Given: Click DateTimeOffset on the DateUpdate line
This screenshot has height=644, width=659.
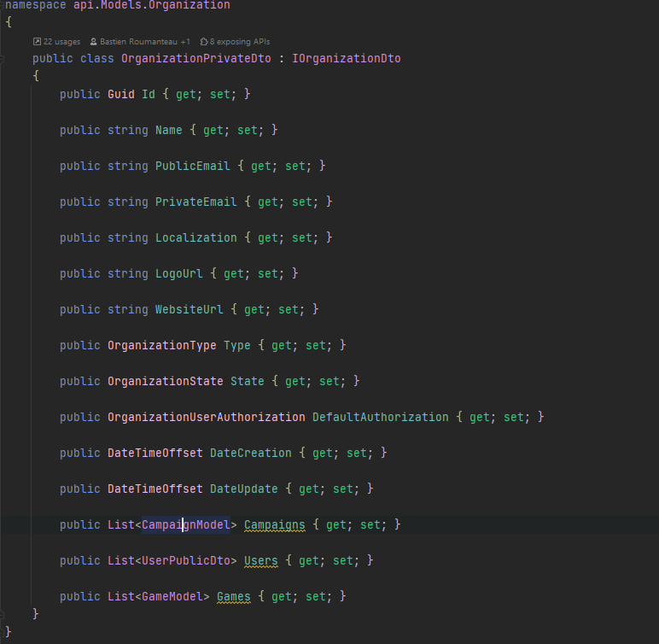Looking at the screenshot, I should click(x=155, y=489).
